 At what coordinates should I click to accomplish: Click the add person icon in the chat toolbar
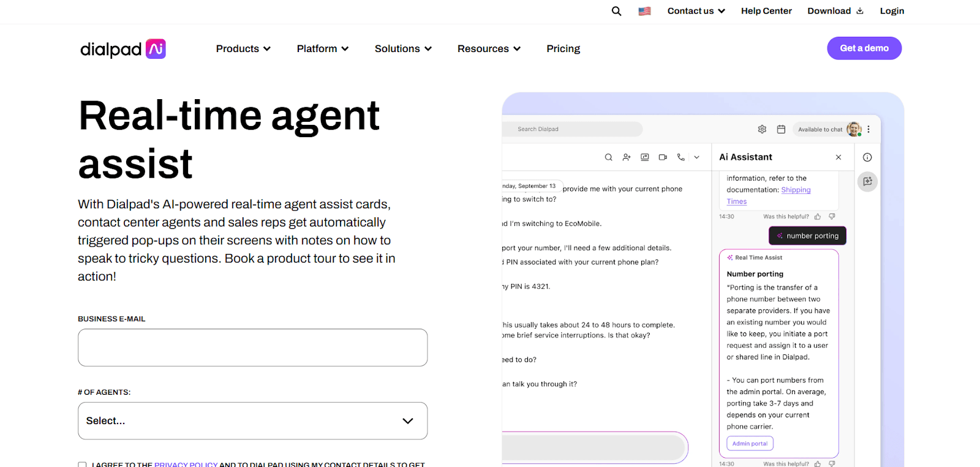click(x=627, y=157)
